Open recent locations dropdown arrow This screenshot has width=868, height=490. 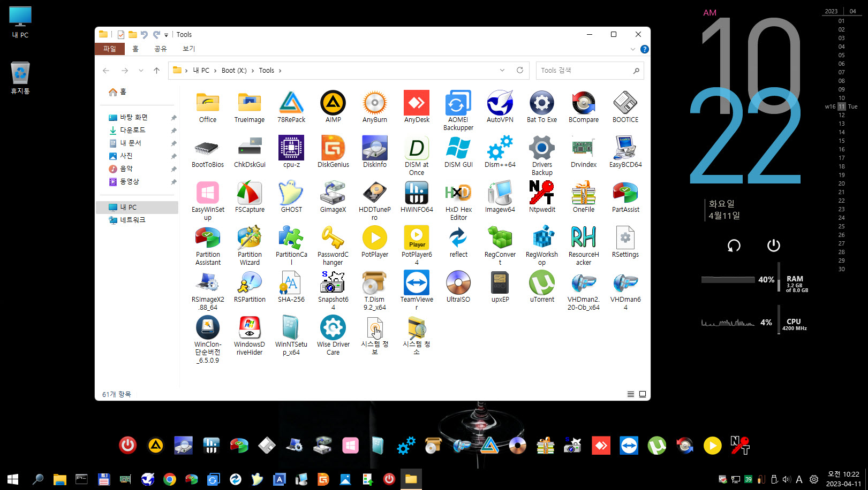141,71
